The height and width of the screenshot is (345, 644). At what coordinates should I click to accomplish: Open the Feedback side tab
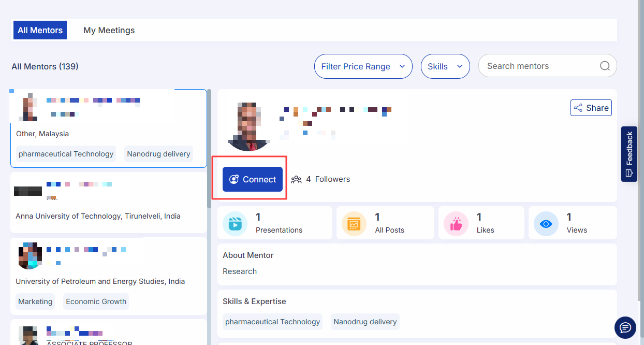[629, 154]
